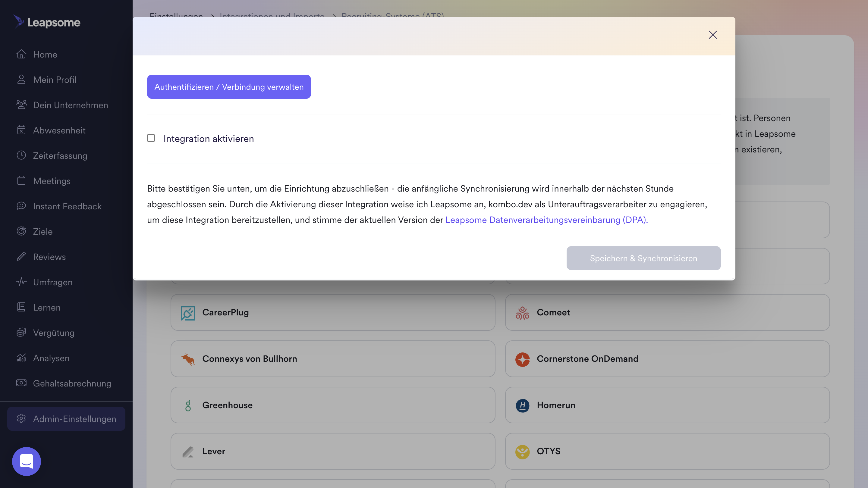Image resolution: width=868 pixels, height=488 pixels.
Task: Click Lernen book icon
Action: tap(21, 307)
